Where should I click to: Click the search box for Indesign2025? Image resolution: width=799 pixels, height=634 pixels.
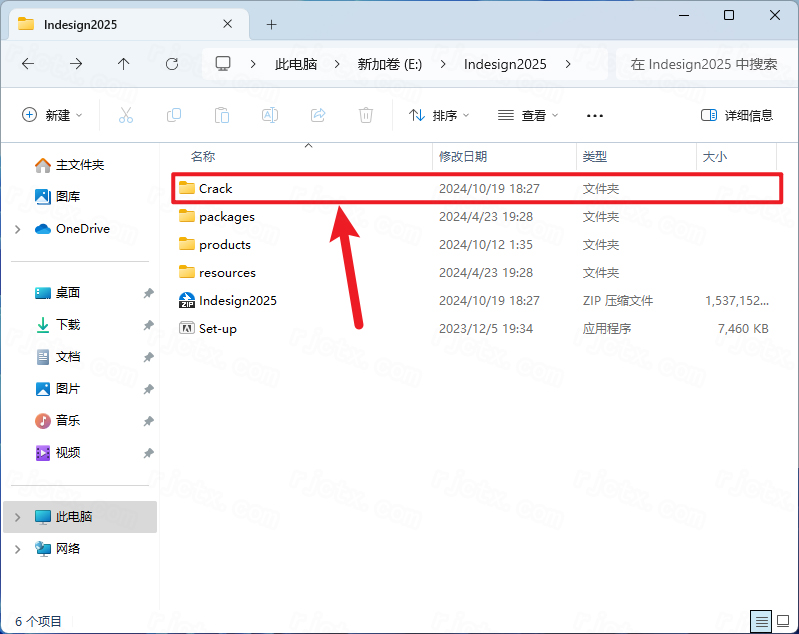[x=704, y=63]
